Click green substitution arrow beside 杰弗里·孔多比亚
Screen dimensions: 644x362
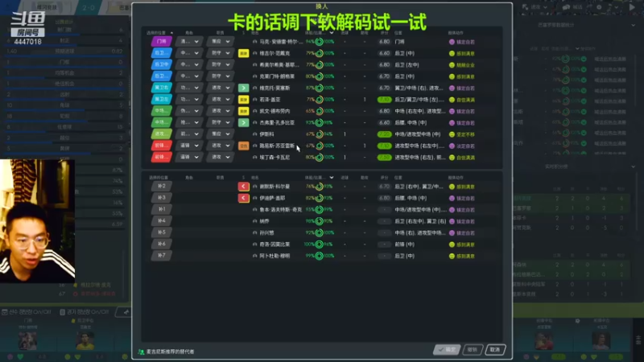(x=243, y=122)
